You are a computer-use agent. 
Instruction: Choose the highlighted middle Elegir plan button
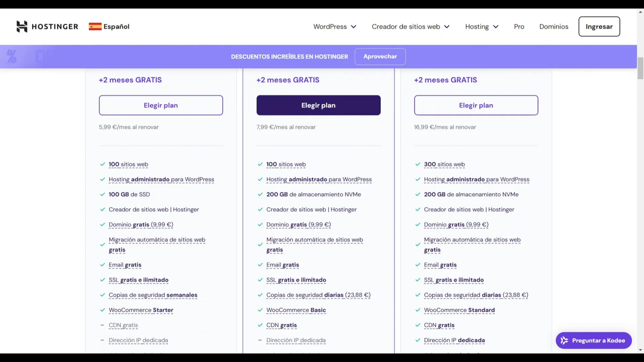[x=318, y=105]
